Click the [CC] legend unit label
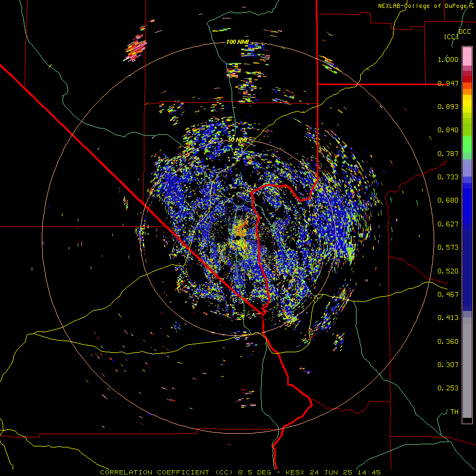Image resolution: width=476 pixels, height=476 pixels. coord(451,36)
